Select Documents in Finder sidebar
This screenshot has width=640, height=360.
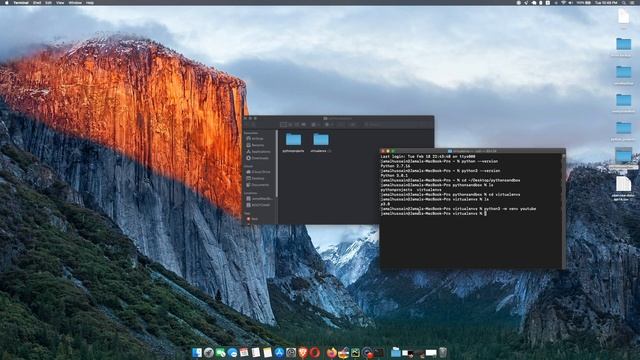point(258,185)
